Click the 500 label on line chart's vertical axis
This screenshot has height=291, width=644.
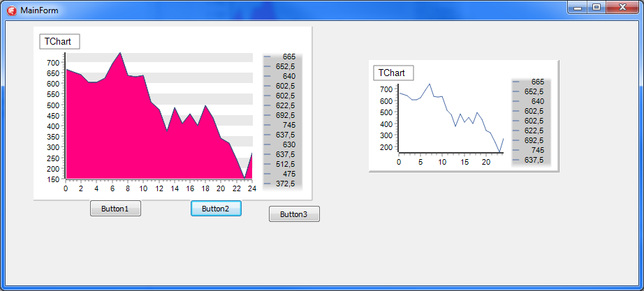(387, 112)
